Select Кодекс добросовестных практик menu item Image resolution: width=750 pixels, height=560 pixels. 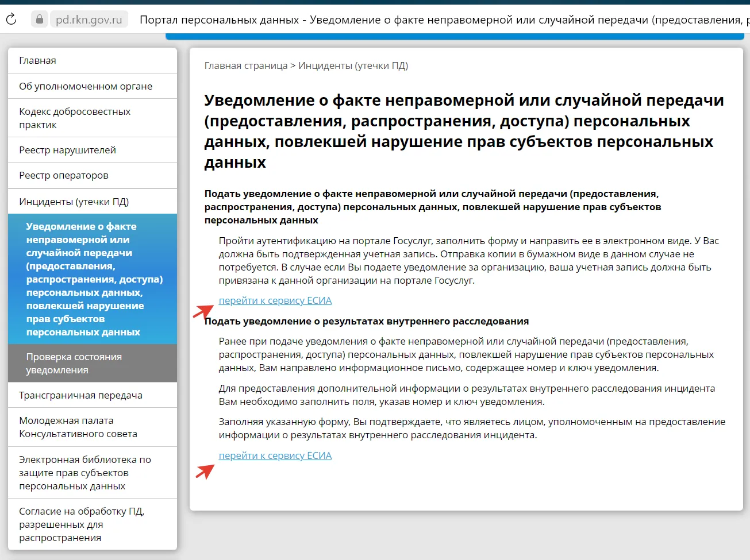(x=75, y=118)
